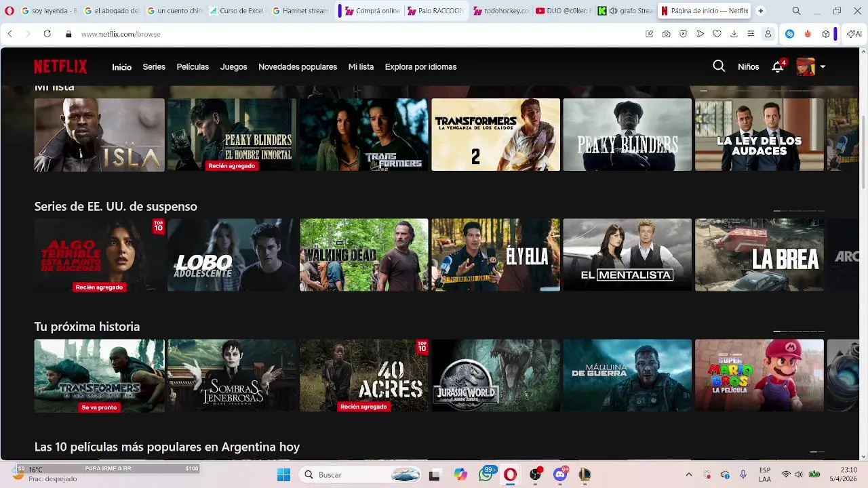Expand the profile menu caret
The width and height of the screenshot is (868, 488).
tap(823, 67)
